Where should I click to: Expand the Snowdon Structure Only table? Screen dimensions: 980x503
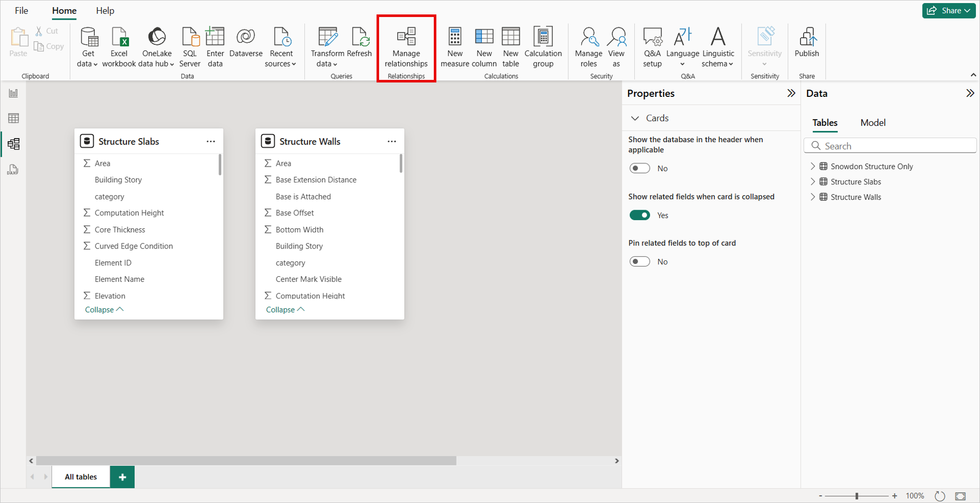[813, 166]
